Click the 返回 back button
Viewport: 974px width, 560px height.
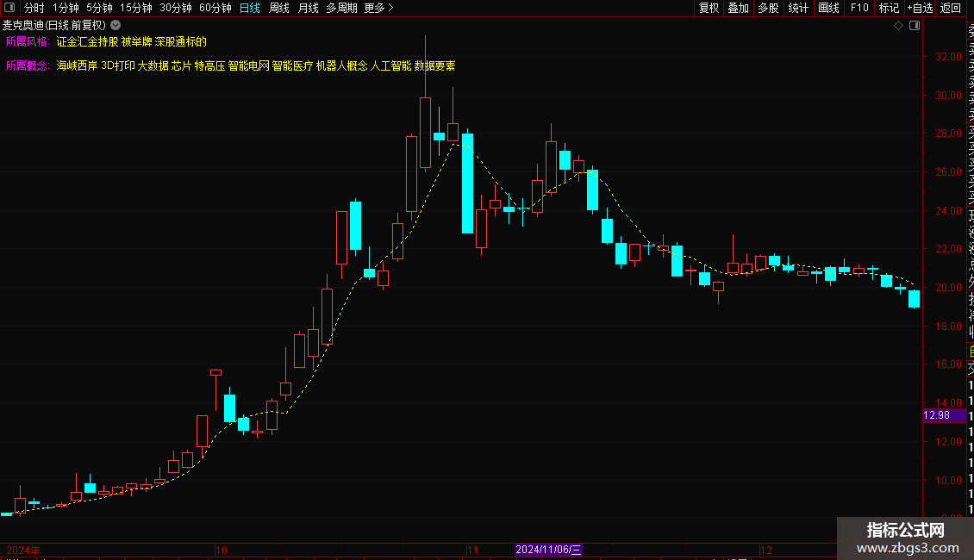click(x=951, y=8)
